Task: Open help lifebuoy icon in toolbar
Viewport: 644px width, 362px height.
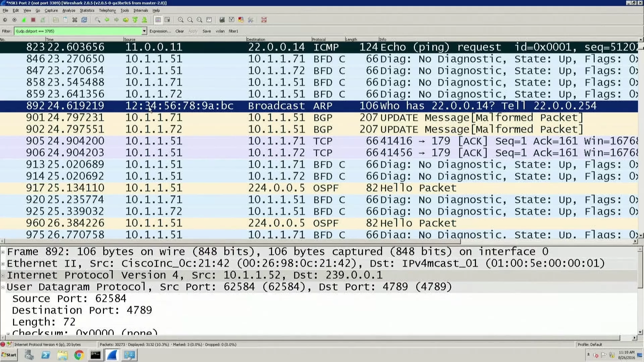Action: pyautogui.click(x=264, y=20)
